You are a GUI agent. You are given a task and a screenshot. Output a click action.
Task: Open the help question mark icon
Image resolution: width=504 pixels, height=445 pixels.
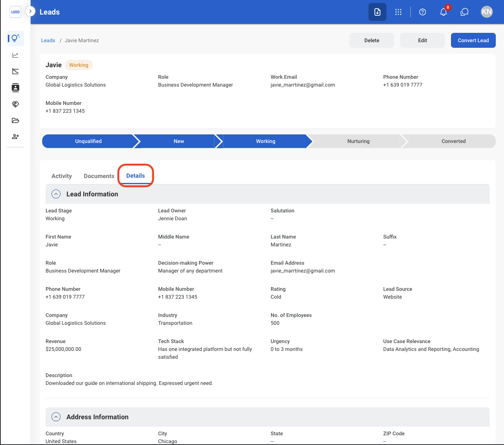click(423, 12)
